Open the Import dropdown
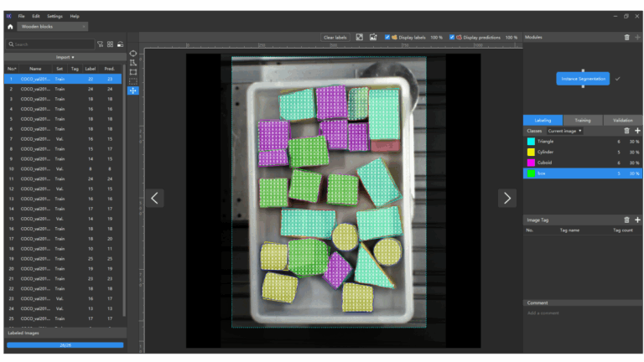This screenshot has width=644, height=362. (x=65, y=57)
